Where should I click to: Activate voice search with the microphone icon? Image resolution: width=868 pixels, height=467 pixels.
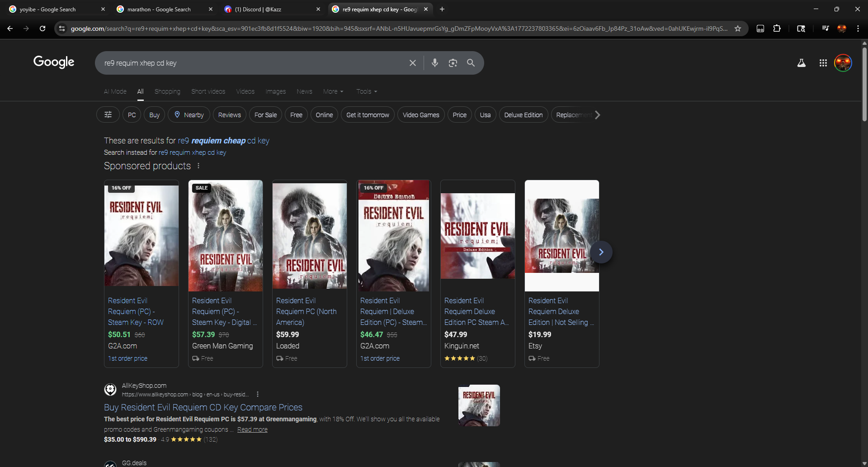(x=435, y=63)
